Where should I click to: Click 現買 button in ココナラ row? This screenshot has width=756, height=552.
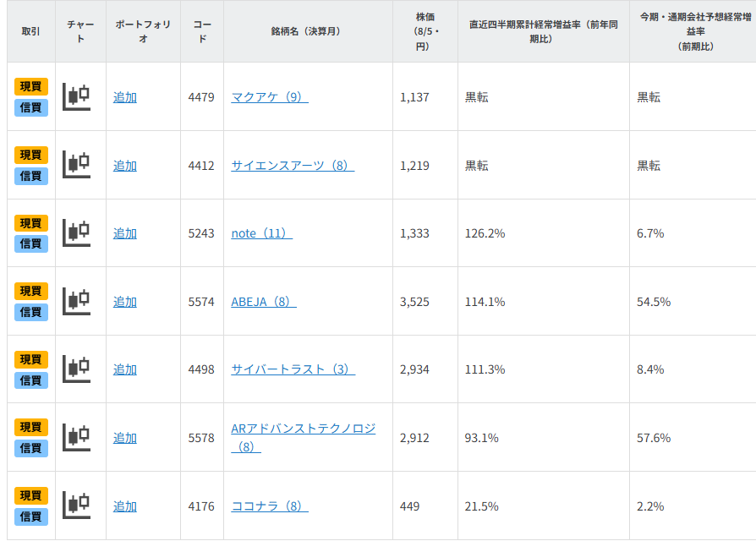click(30, 495)
